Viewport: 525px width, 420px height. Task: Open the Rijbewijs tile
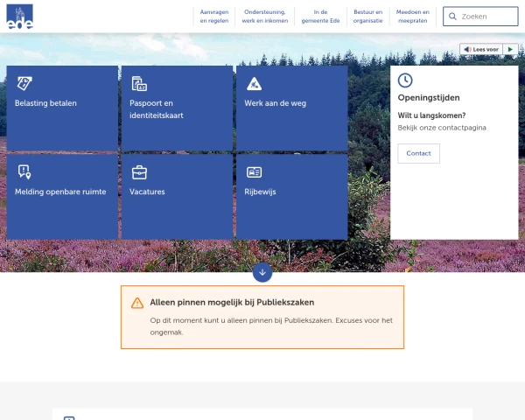(292, 197)
